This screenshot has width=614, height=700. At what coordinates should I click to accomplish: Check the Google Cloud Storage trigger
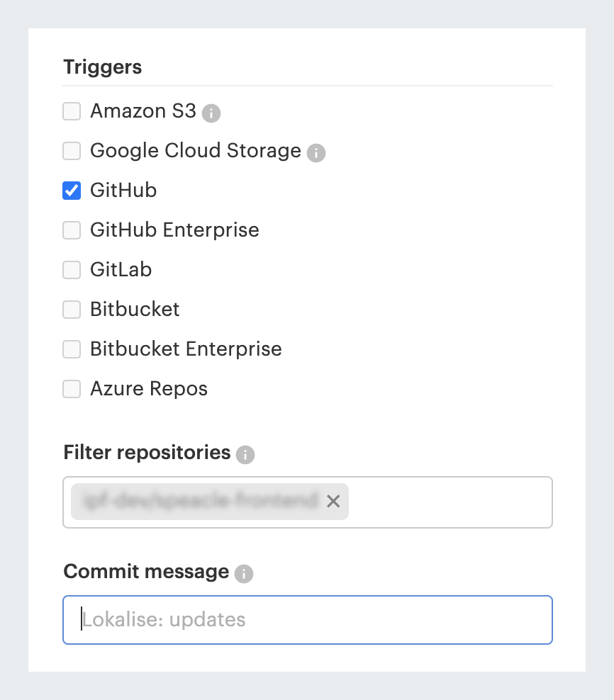(x=72, y=151)
